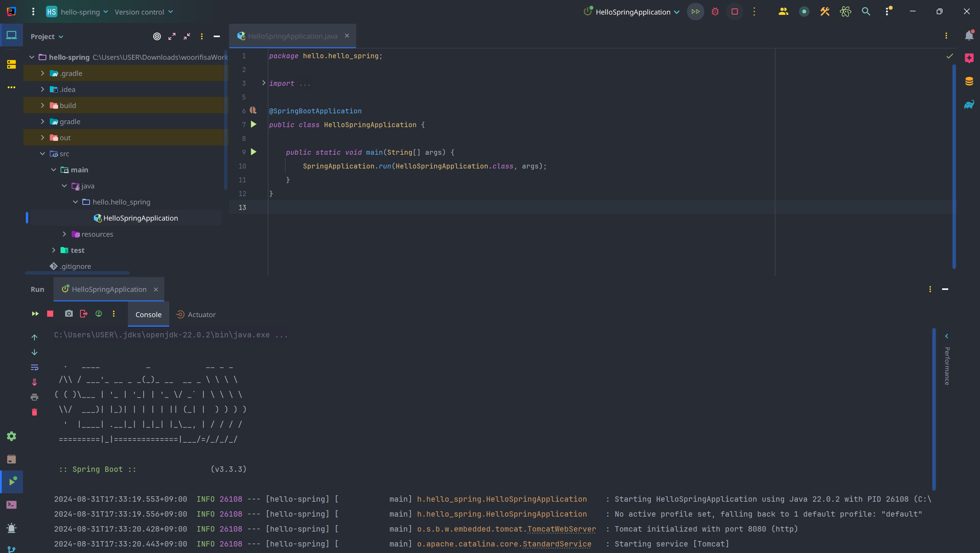The height and width of the screenshot is (553, 980).
Task: Stop the running HelloSpringApplication in the console
Action: (50, 314)
